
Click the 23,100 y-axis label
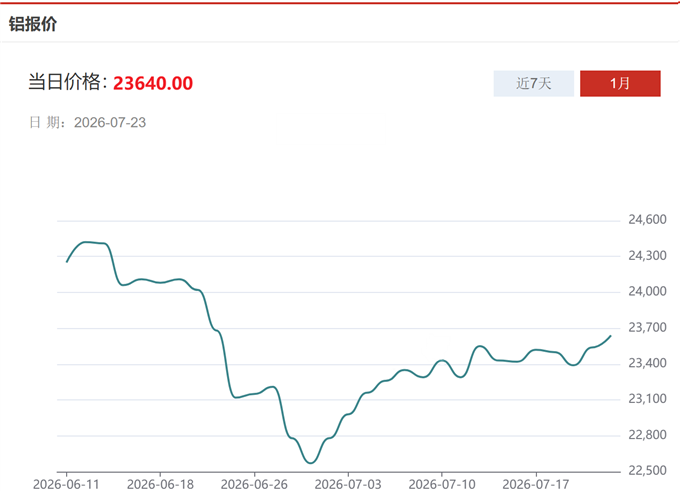click(647, 399)
